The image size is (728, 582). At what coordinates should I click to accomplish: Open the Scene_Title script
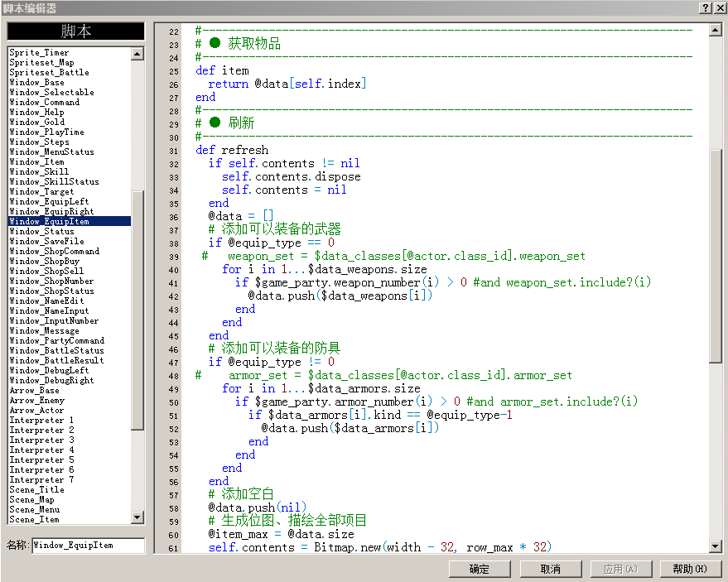(36, 489)
